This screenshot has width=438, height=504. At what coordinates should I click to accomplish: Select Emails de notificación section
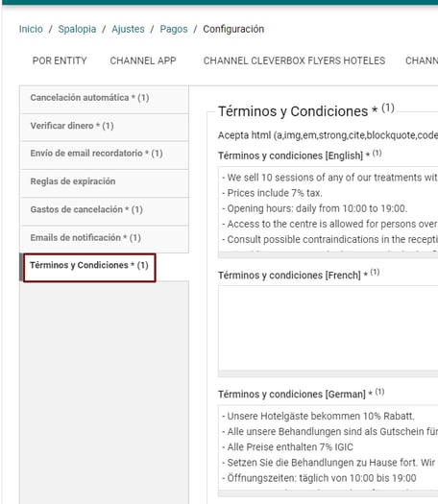pyautogui.click(x=104, y=238)
